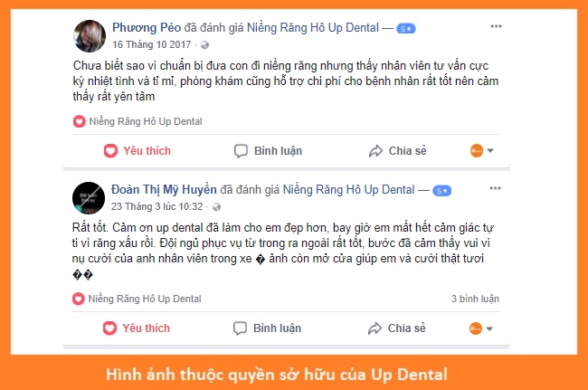Image resolution: width=588 pixels, height=390 pixels.
Task: Click the 5-star rating badge on Đoàn Thị Mỹ Huyền's review
Action: [x=442, y=191]
